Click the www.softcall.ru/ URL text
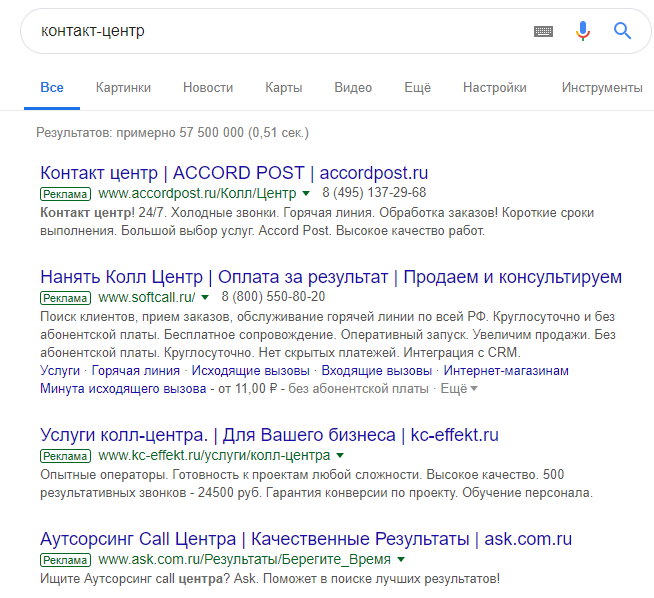 pyautogui.click(x=146, y=297)
